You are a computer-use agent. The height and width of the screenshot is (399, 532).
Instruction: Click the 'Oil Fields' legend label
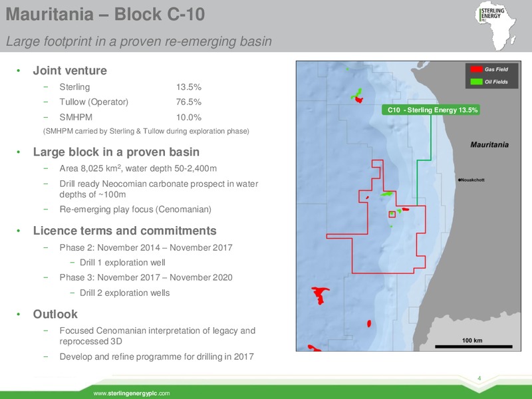496,82
